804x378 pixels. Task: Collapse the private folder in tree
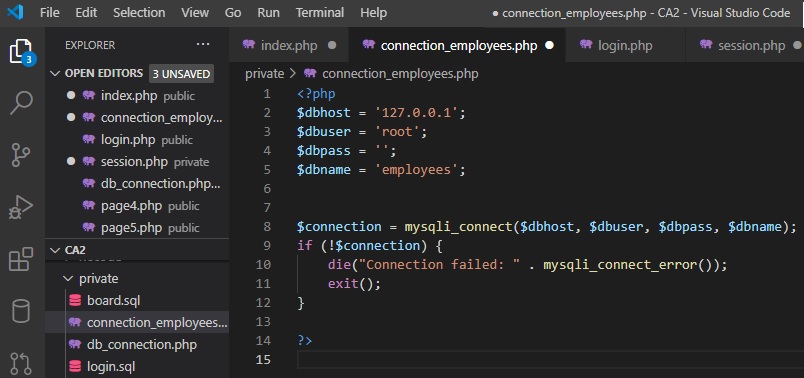(68, 278)
